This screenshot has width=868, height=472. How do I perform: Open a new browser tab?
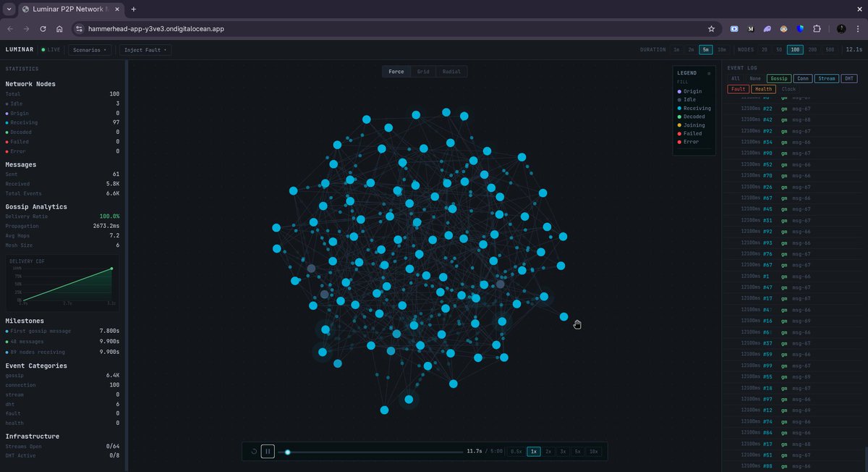[x=134, y=9]
